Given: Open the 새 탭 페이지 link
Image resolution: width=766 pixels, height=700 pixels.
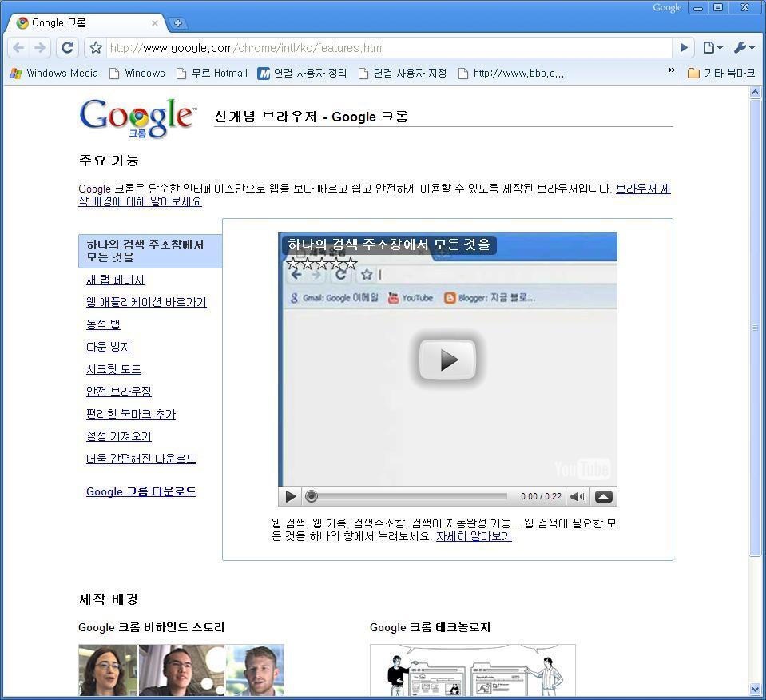Looking at the screenshot, I should [x=115, y=280].
